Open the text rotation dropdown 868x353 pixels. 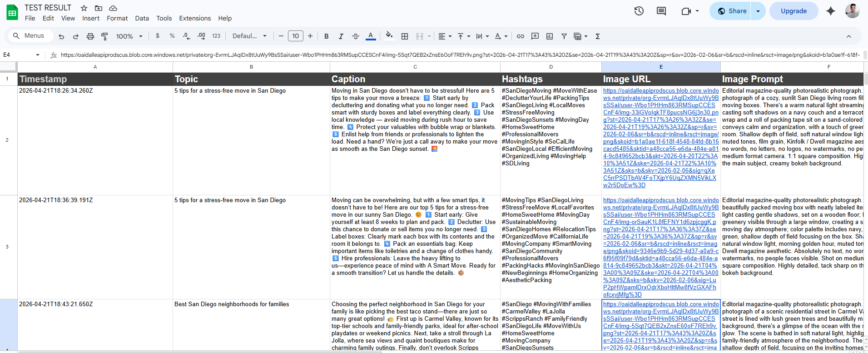coord(501,36)
